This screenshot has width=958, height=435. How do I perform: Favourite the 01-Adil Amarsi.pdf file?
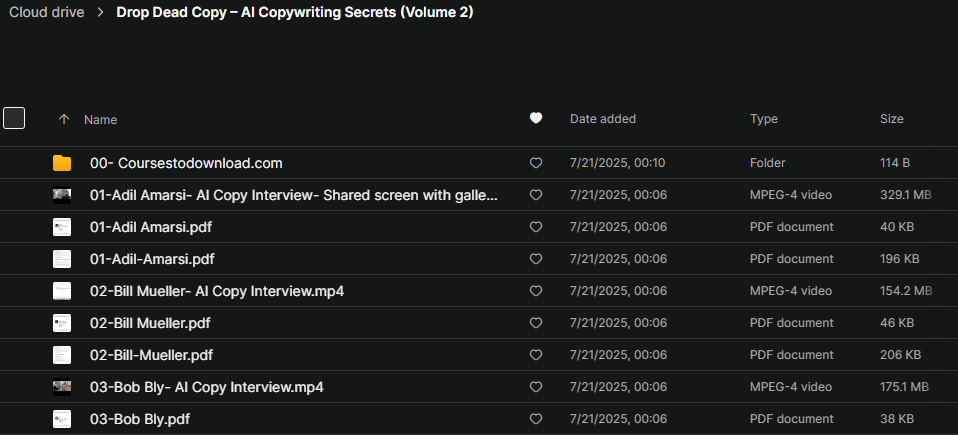tap(536, 227)
